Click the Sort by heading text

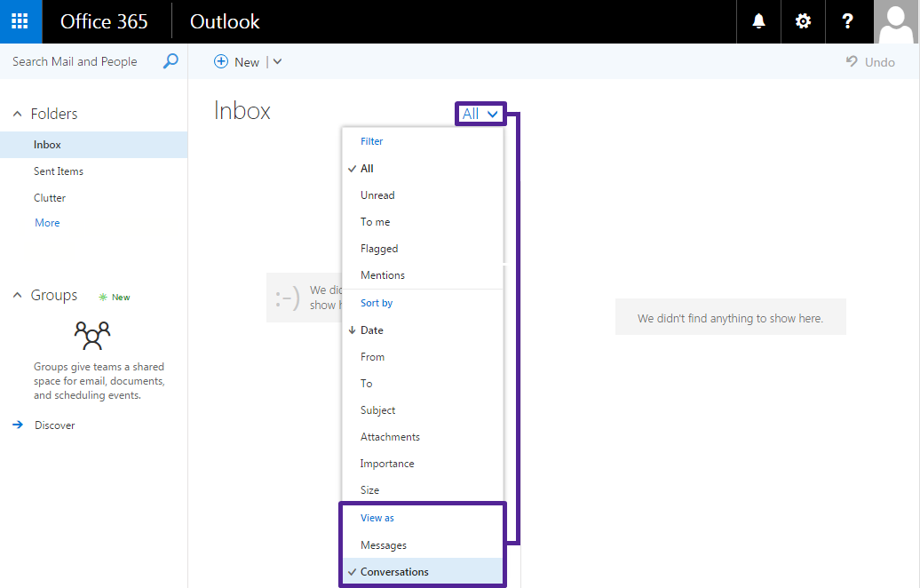(377, 304)
